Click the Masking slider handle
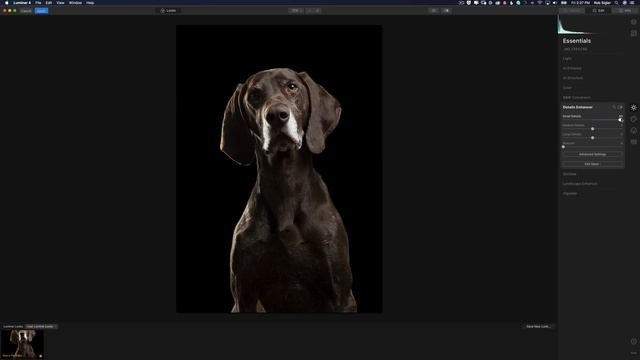 pyautogui.click(x=564, y=147)
